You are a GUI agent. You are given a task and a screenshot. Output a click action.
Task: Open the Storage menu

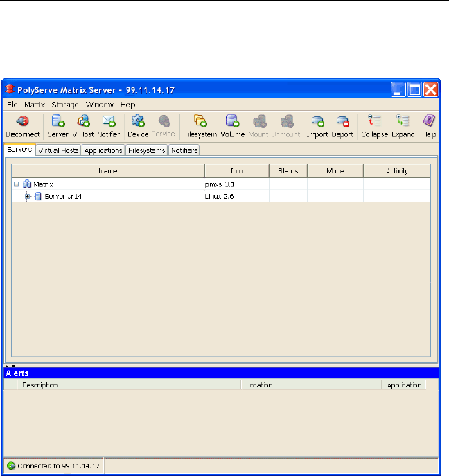pyautogui.click(x=65, y=105)
